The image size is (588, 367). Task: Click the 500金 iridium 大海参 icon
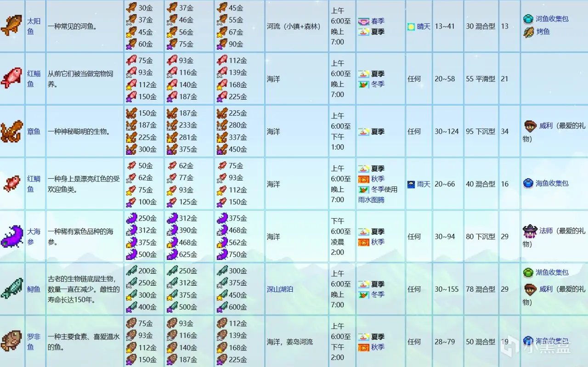[131, 254]
